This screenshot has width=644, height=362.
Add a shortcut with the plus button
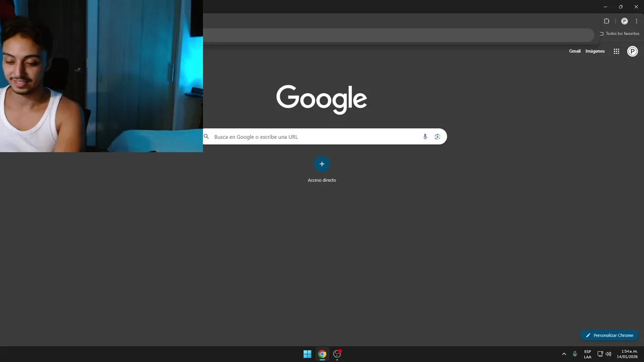click(x=322, y=164)
